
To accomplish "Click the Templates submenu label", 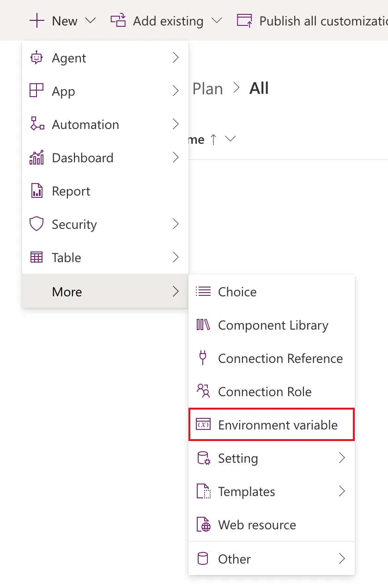I will pos(246,492).
